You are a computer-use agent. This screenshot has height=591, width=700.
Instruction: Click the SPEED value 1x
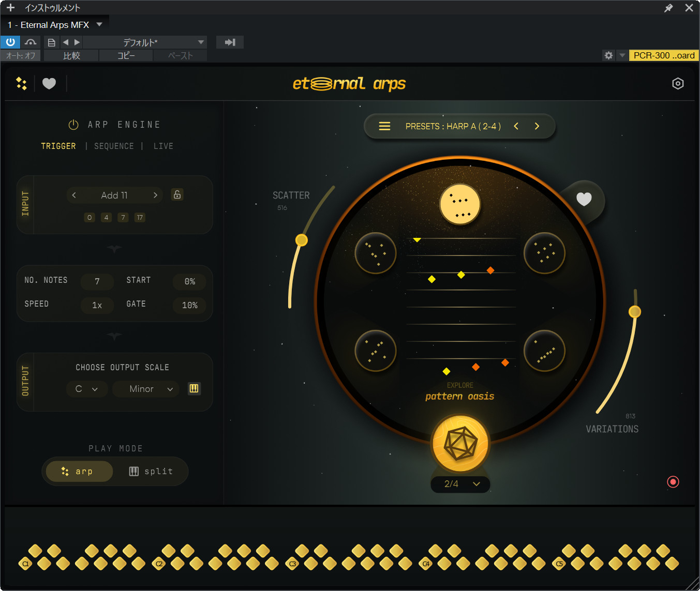pyautogui.click(x=97, y=305)
